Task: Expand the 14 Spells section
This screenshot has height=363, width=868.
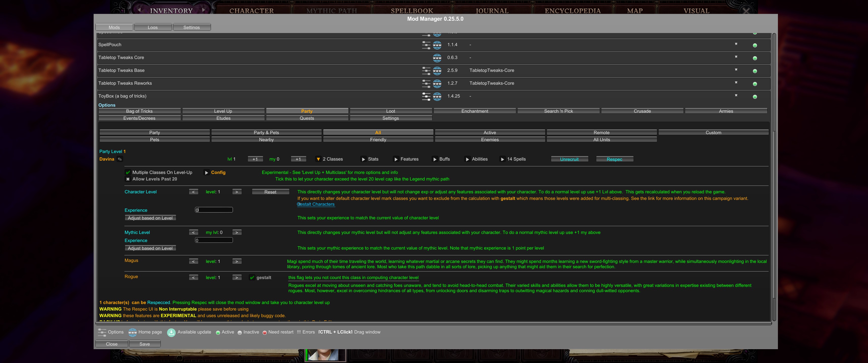Action: (502, 159)
